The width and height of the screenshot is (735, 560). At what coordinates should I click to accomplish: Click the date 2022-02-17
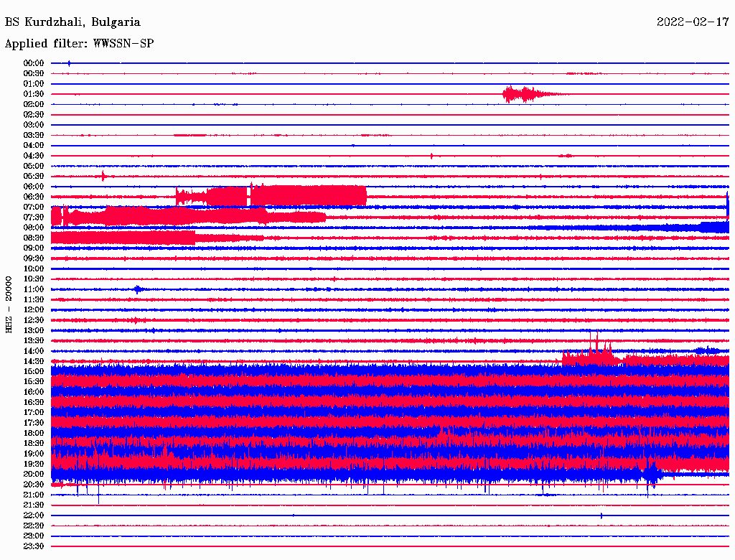pos(693,22)
